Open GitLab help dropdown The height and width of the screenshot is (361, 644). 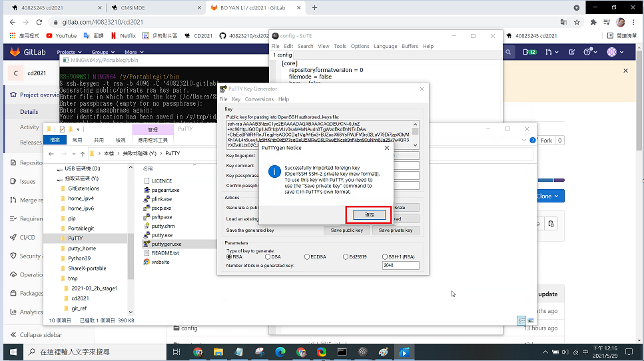pyautogui.click(x=590, y=52)
